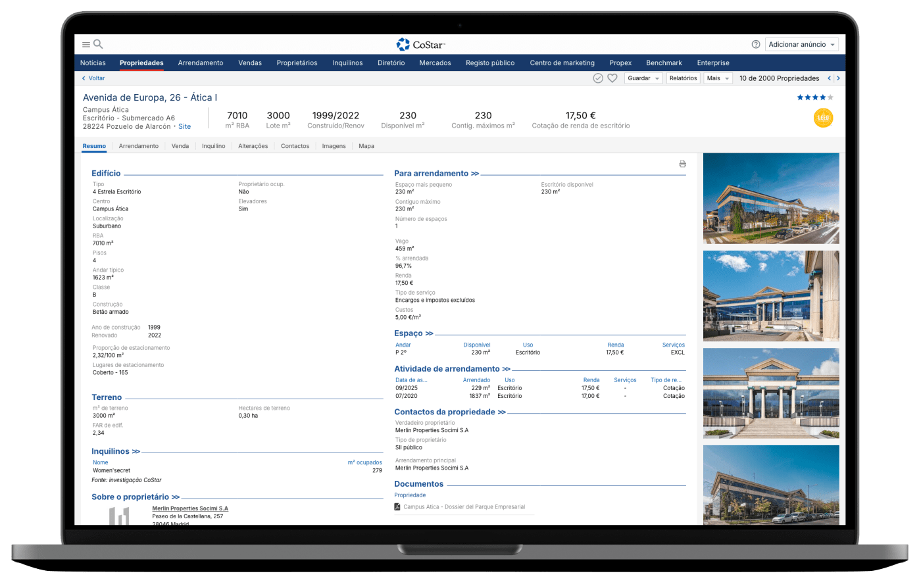Switch to the Arrendamento sub-tab

[x=138, y=146]
